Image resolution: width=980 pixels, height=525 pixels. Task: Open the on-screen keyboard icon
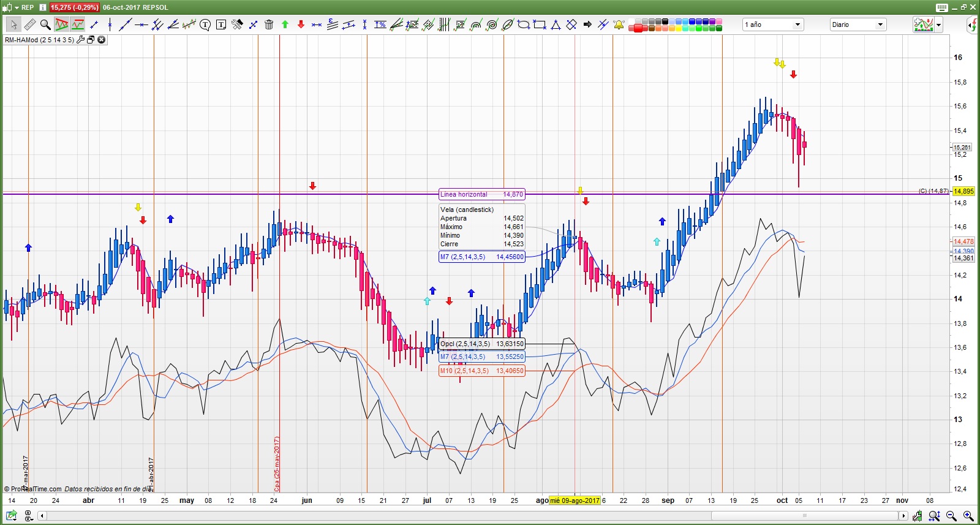[x=942, y=7]
